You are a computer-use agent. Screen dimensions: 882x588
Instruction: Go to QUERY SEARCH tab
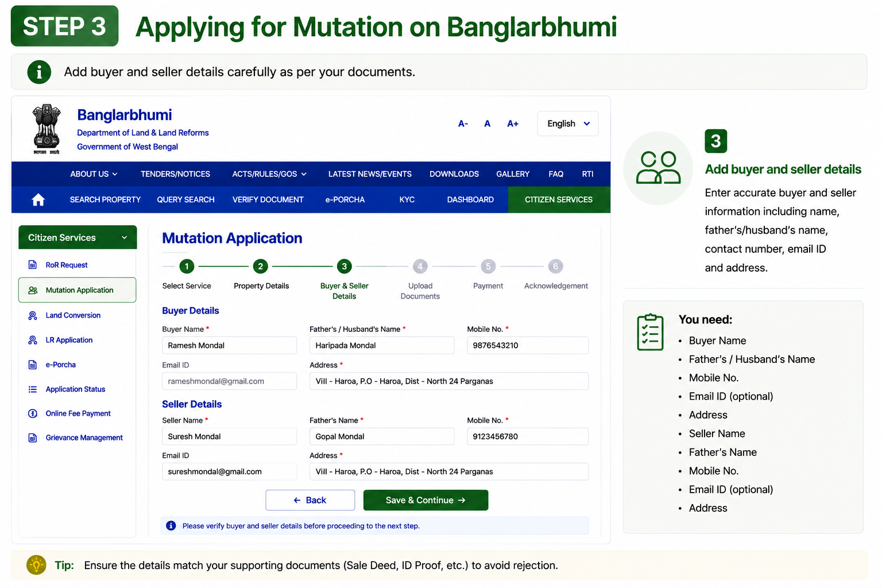(x=185, y=200)
